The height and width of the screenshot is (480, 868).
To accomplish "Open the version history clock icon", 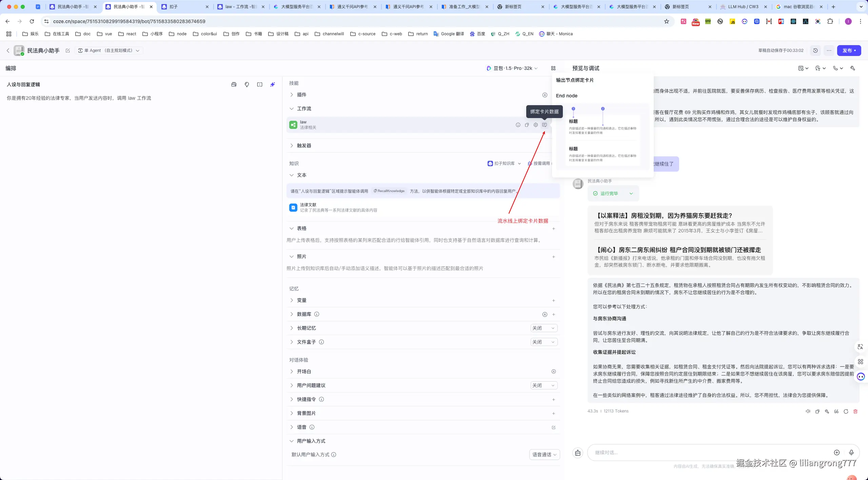I will point(815,51).
